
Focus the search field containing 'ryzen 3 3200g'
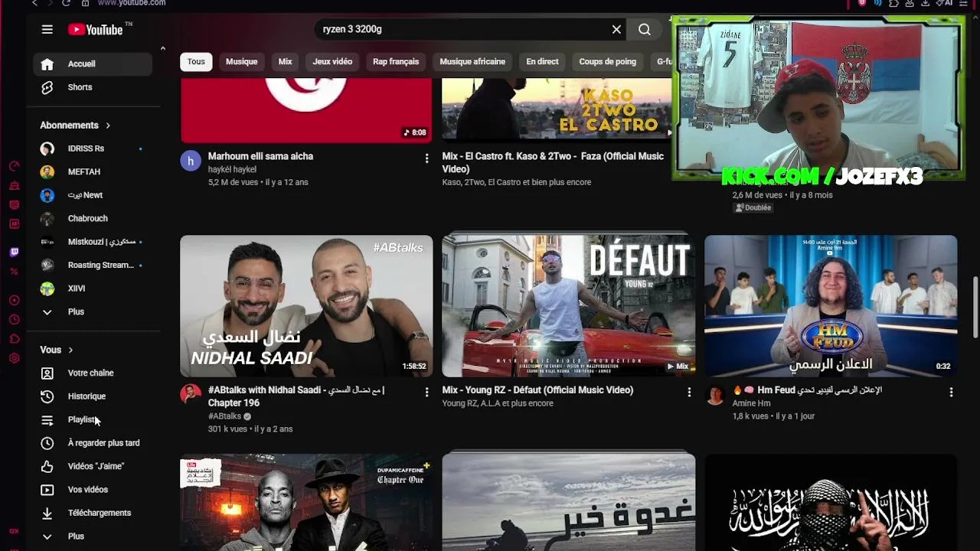(x=463, y=29)
